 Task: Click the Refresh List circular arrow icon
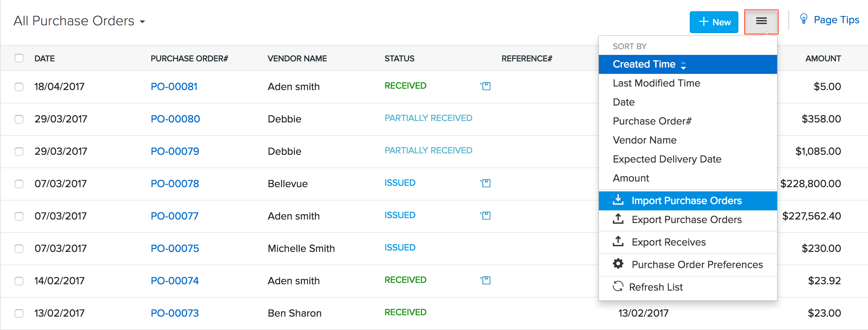618,287
